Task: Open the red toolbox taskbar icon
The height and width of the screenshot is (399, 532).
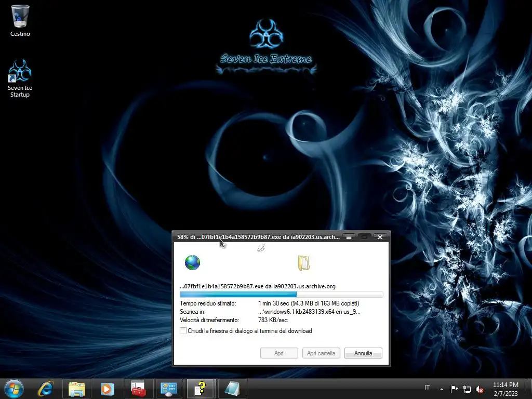Action: point(138,389)
